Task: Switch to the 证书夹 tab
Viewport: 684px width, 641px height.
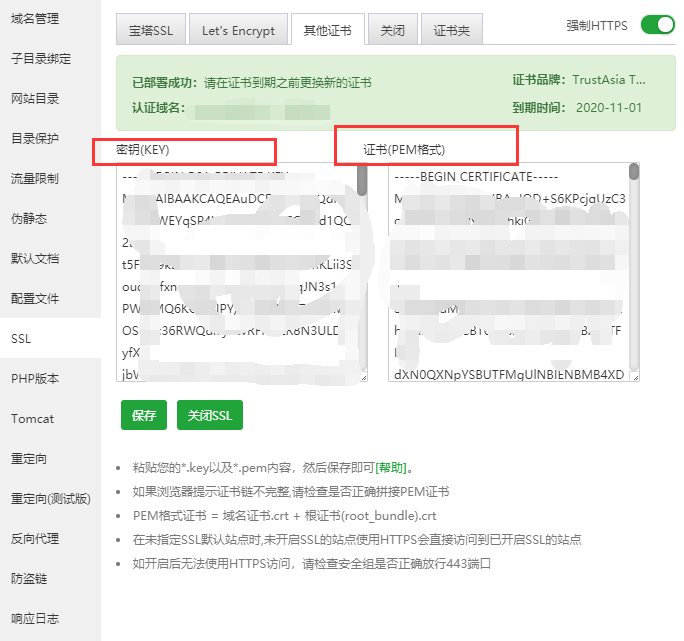Action: [451, 31]
